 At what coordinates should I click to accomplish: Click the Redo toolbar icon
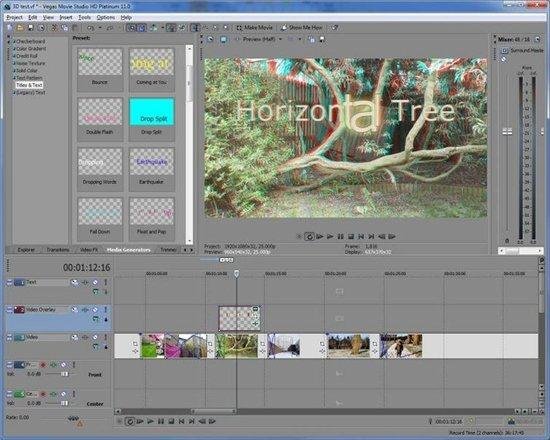pyautogui.click(x=110, y=28)
